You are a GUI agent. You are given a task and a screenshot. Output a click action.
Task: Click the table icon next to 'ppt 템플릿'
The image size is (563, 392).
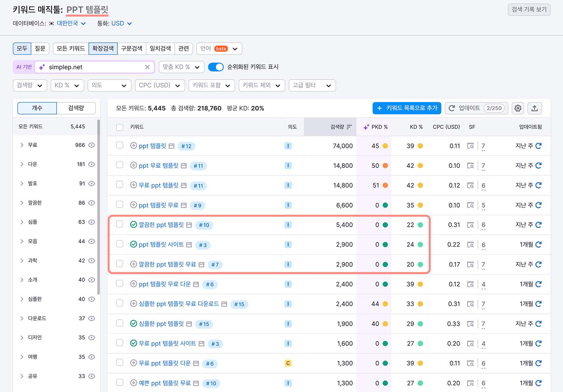tap(172, 146)
